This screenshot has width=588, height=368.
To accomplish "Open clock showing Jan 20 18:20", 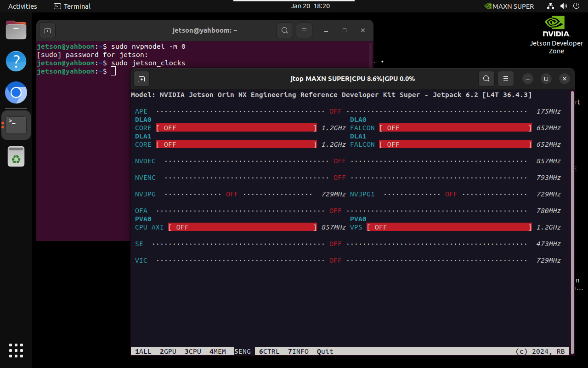I will tap(310, 6).
